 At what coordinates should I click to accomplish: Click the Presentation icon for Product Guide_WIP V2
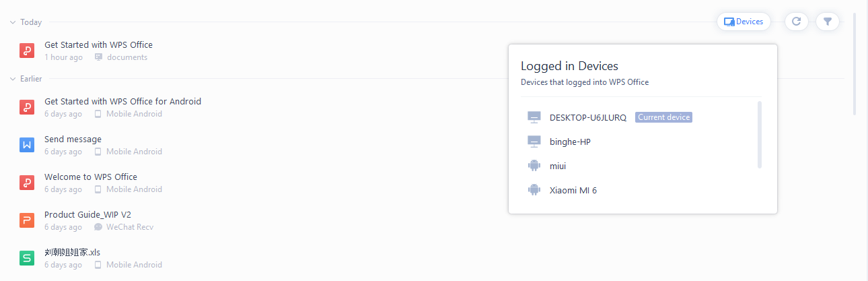click(x=27, y=220)
